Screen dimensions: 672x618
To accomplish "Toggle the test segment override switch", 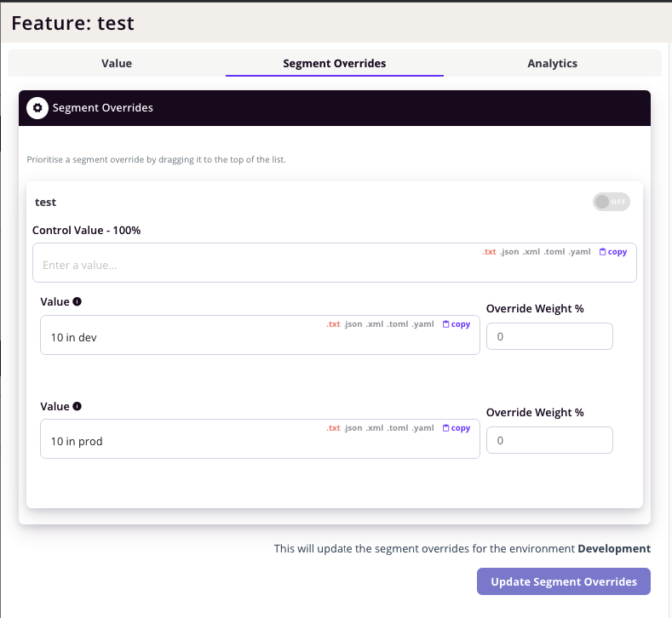I will click(x=612, y=202).
